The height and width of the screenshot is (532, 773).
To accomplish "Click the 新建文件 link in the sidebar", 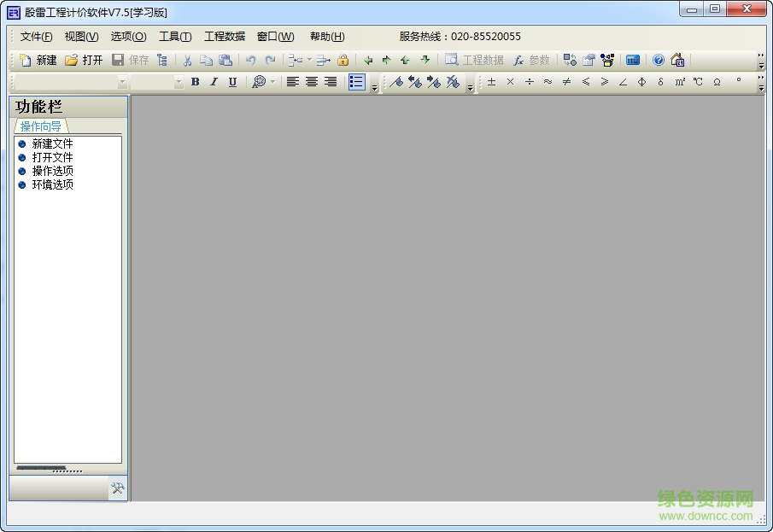I will pos(52,143).
